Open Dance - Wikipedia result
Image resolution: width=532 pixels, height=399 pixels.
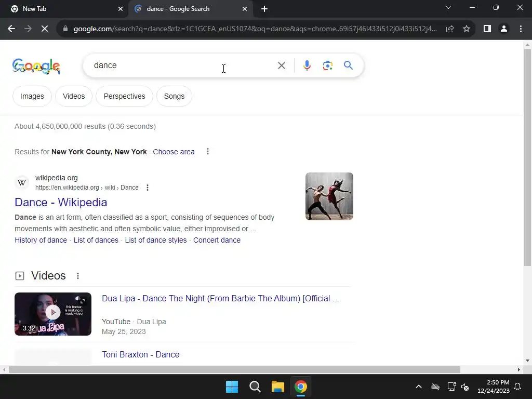tap(61, 203)
